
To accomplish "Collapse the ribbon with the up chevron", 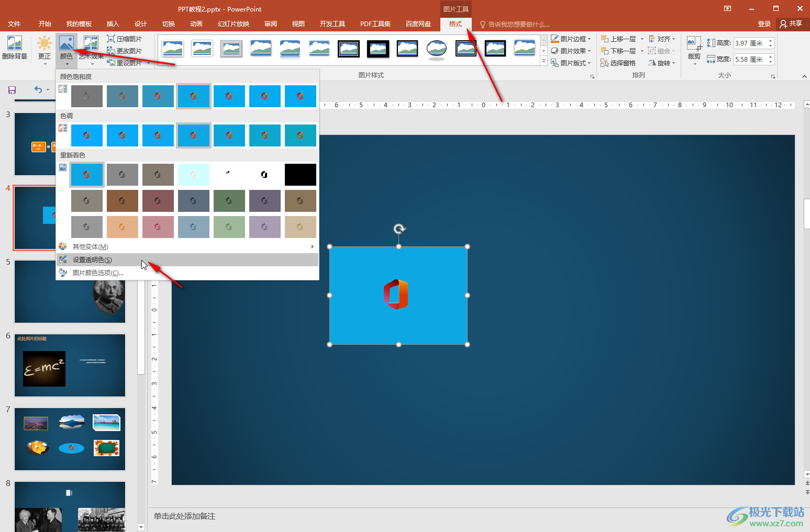I will tap(804, 76).
